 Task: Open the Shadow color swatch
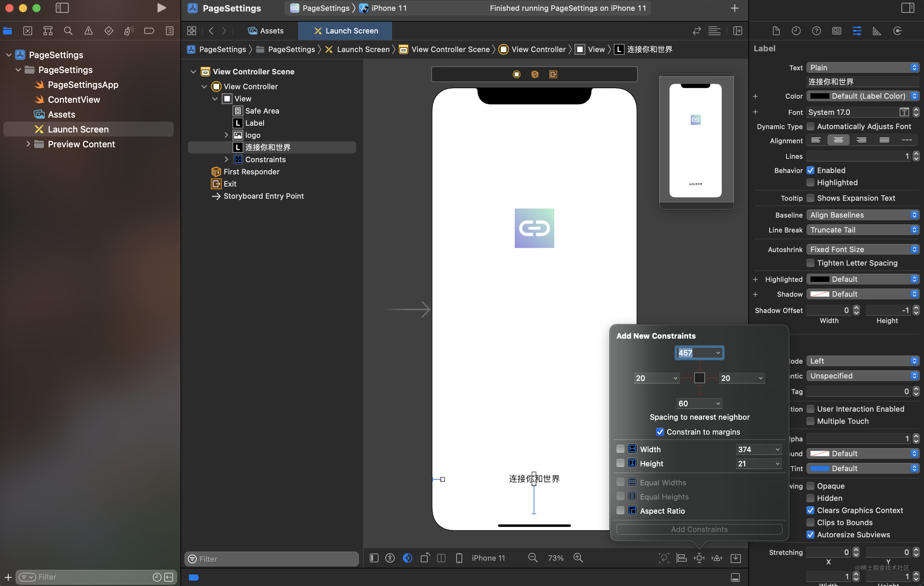[819, 294]
